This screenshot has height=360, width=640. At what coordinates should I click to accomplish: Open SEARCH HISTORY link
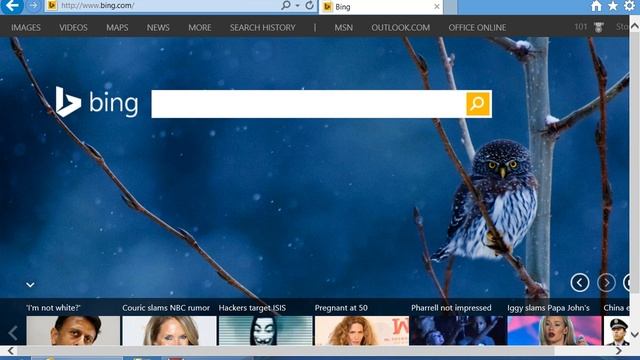pyautogui.click(x=262, y=27)
